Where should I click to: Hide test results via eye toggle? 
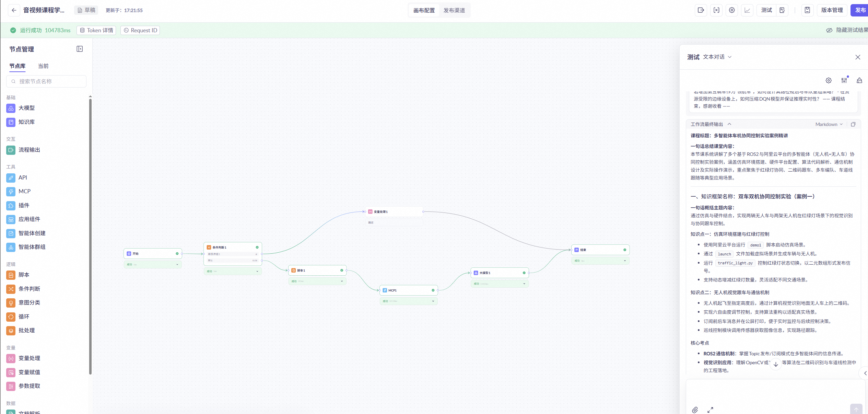[x=829, y=30]
